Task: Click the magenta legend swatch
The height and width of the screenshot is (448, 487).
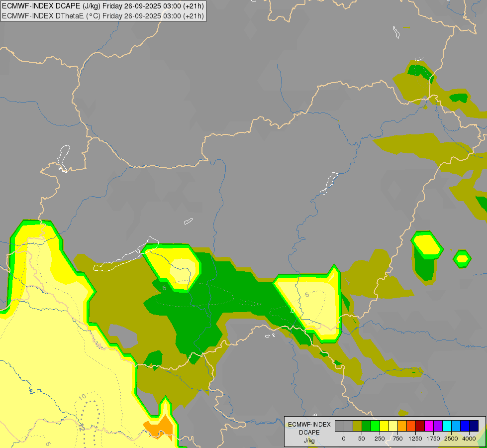Action: pyautogui.click(x=429, y=426)
